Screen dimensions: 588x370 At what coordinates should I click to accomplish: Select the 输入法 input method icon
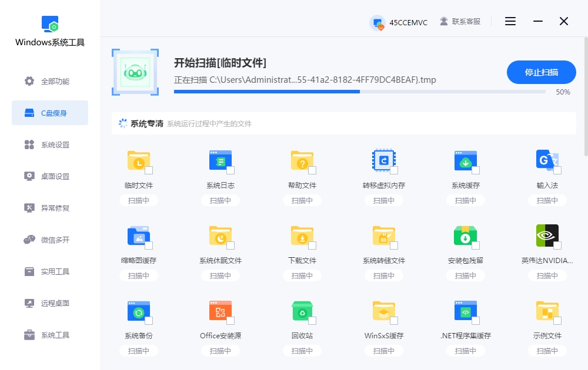[x=547, y=161]
